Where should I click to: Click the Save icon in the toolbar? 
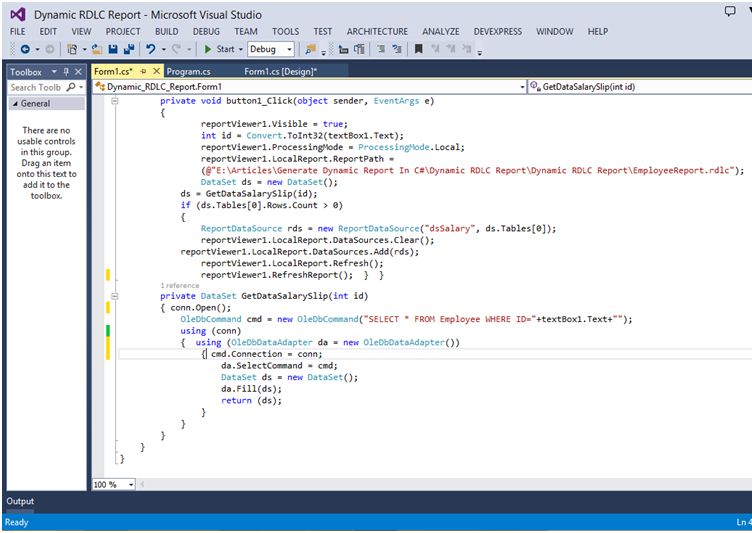[x=113, y=49]
